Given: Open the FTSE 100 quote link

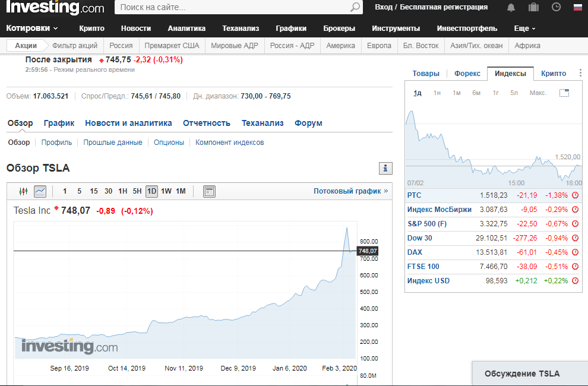Looking at the screenshot, I should point(423,267).
